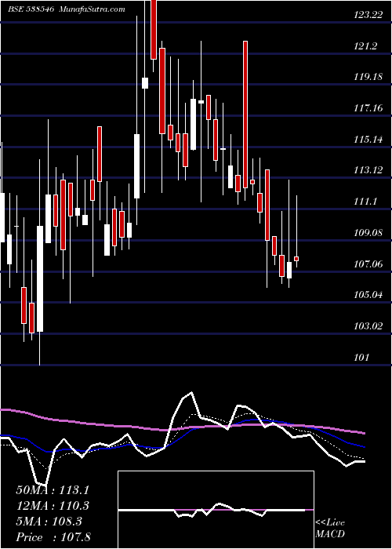The image size is (392, 549).
Task: Click the 103.02 price axis label
Action: coord(368,326)
